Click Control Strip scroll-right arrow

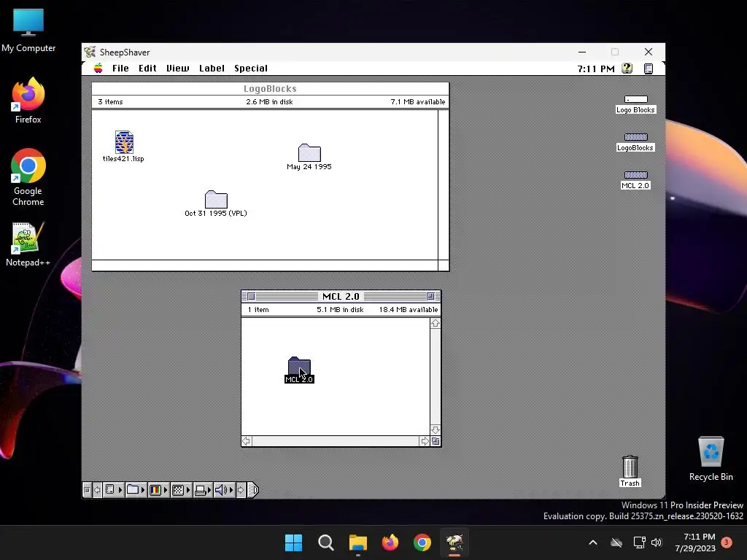click(x=241, y=490)
